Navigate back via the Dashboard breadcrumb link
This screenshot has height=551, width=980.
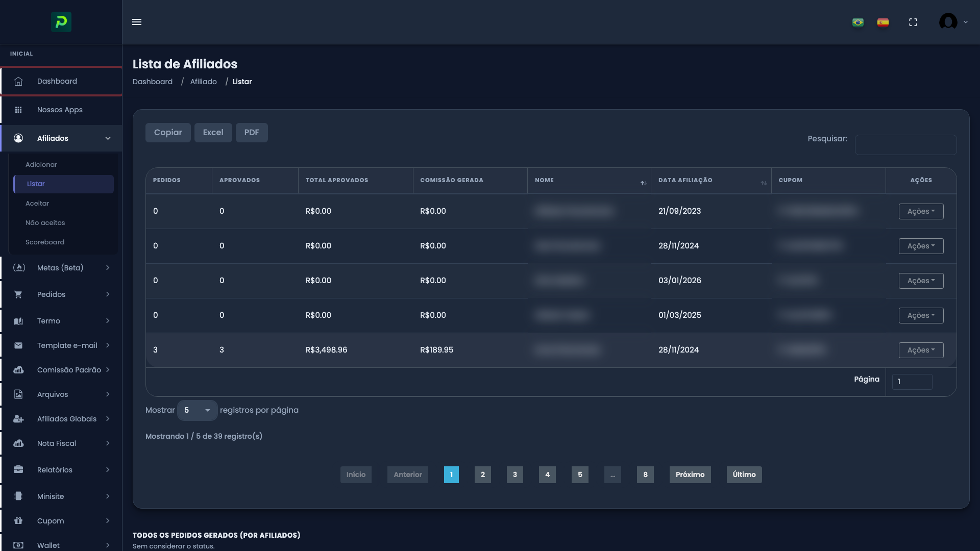152,81
